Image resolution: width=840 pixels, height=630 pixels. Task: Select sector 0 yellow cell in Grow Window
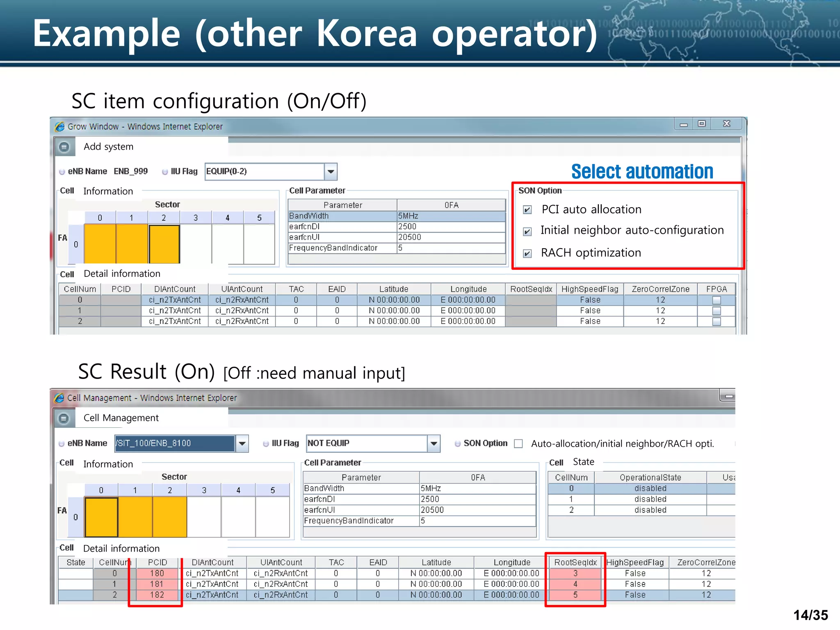[100, 244]
